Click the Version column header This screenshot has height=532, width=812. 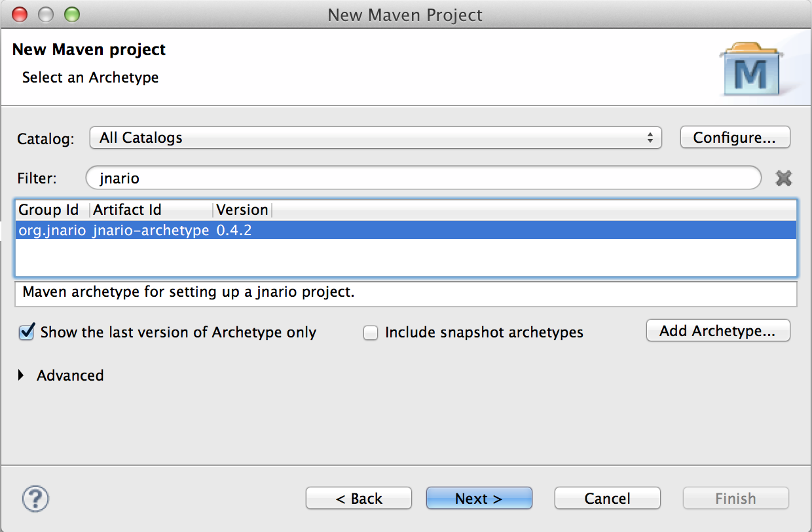point(242,210)
